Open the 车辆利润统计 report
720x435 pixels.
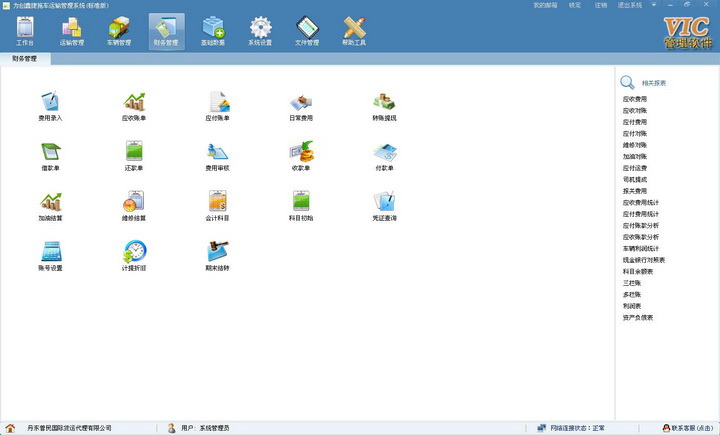[641, 249]
